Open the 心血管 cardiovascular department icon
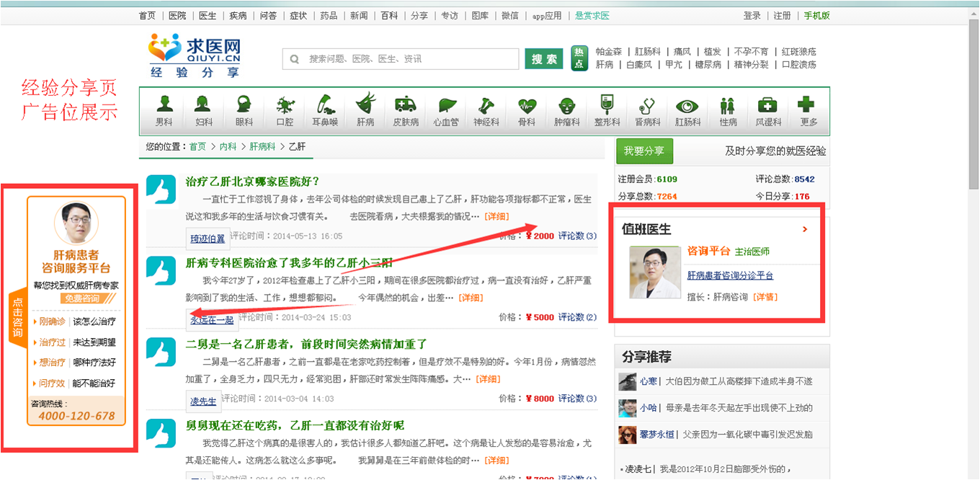 coord(445,110)
